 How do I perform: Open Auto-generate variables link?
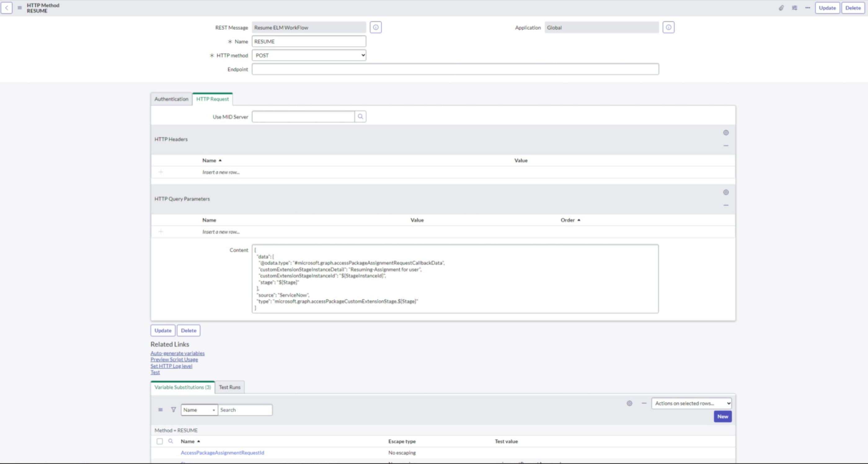tap(178, 353)
